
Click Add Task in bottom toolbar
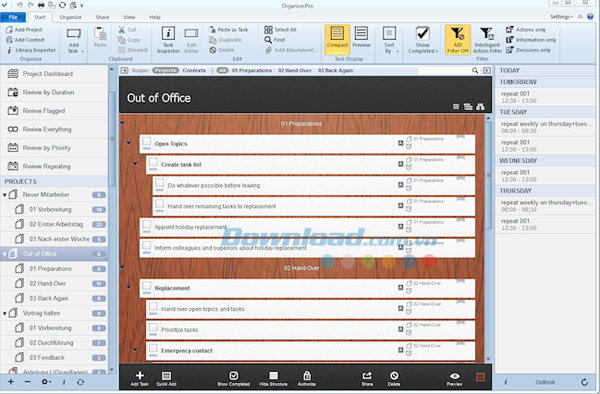point(140,378)
